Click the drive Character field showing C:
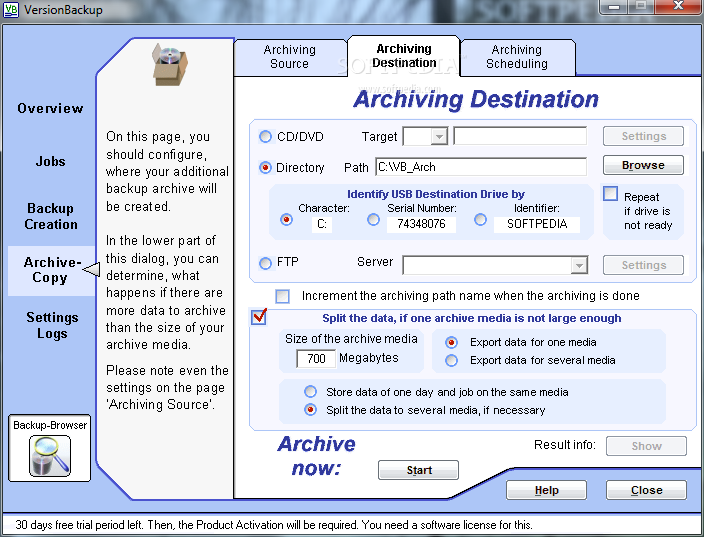Screen dimensions: 704x537 [322, 224]
